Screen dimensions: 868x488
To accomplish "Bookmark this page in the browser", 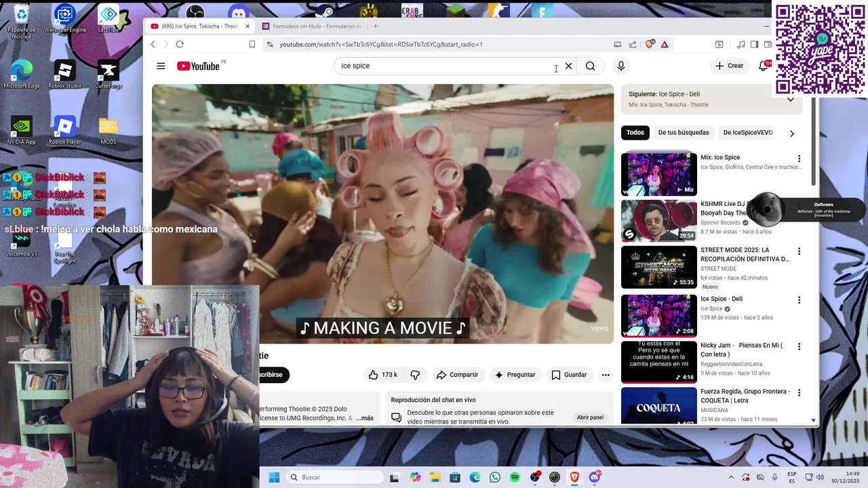I will click(x=252, y=44).
